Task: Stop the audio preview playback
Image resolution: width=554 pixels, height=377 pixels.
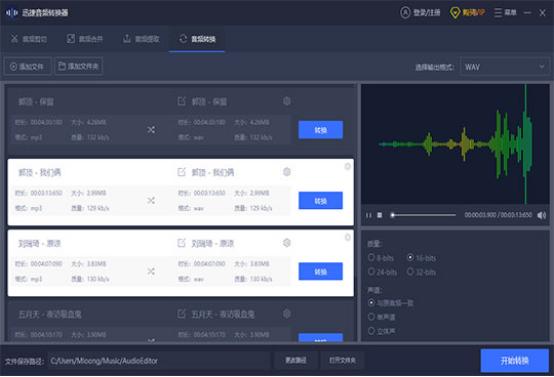Action: (380, 215)
